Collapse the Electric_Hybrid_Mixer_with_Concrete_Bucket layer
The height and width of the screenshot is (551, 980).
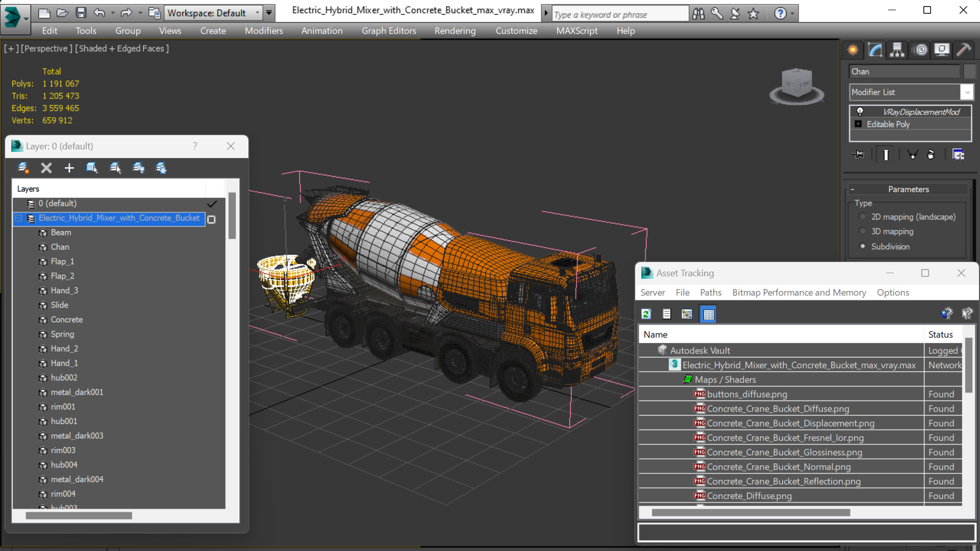(x=19, y=218)
